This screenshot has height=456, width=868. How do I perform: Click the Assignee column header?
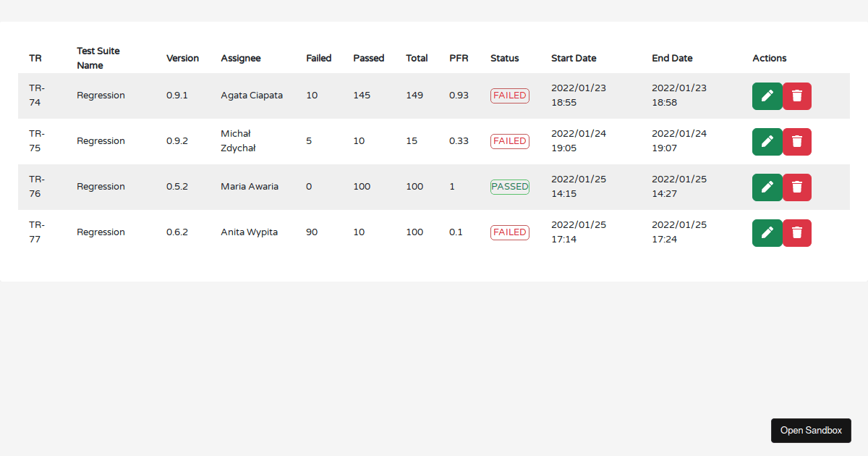(240, 59)
